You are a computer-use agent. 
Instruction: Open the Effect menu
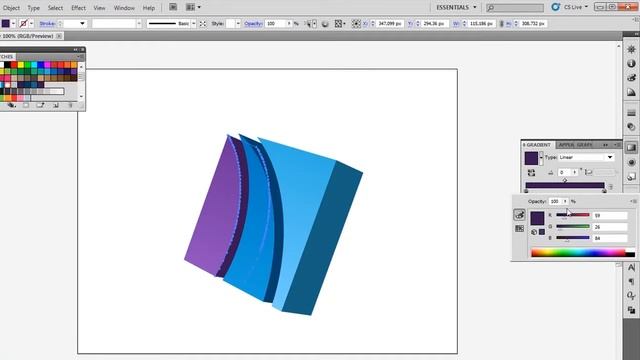pos(78,8)
